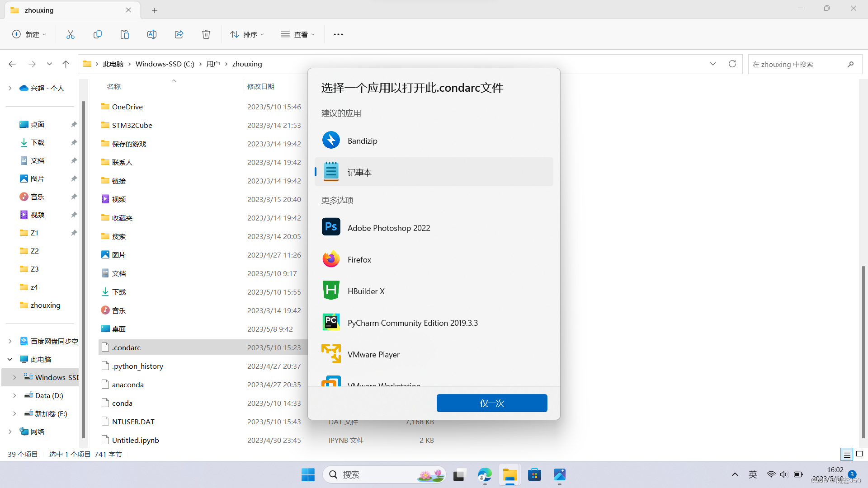Image resolution: width=868 pixels, height=488 pixels.
Task: Switch to details list view icon
Action: click(847, 454)
